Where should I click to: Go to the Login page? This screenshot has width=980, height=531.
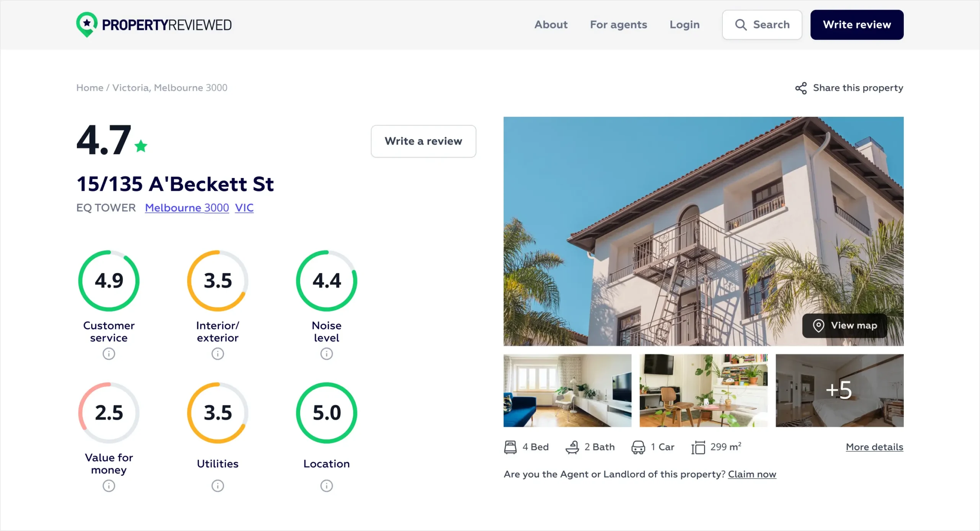click(x=684, y=25)
